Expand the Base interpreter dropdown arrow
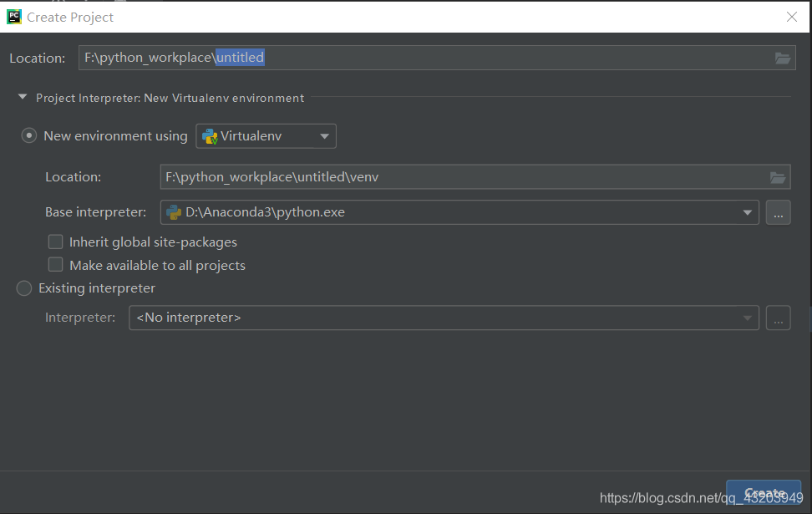This screenshot has height=514, width=812. 748,212
